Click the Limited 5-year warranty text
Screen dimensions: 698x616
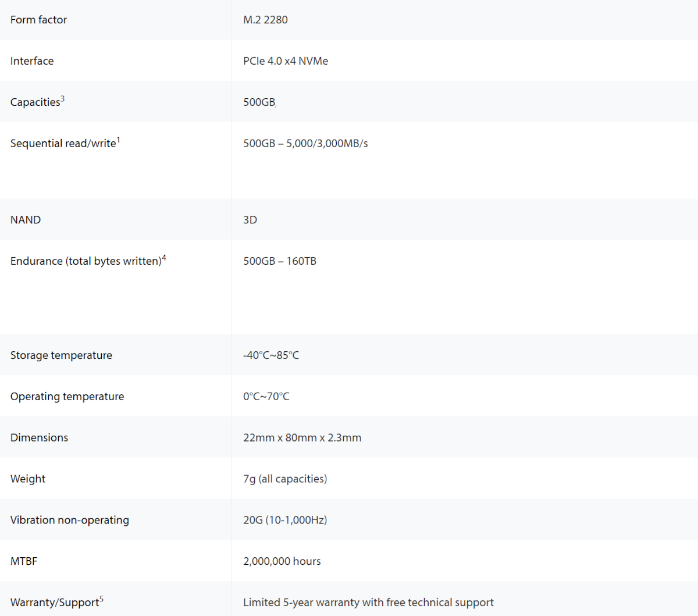368,603
